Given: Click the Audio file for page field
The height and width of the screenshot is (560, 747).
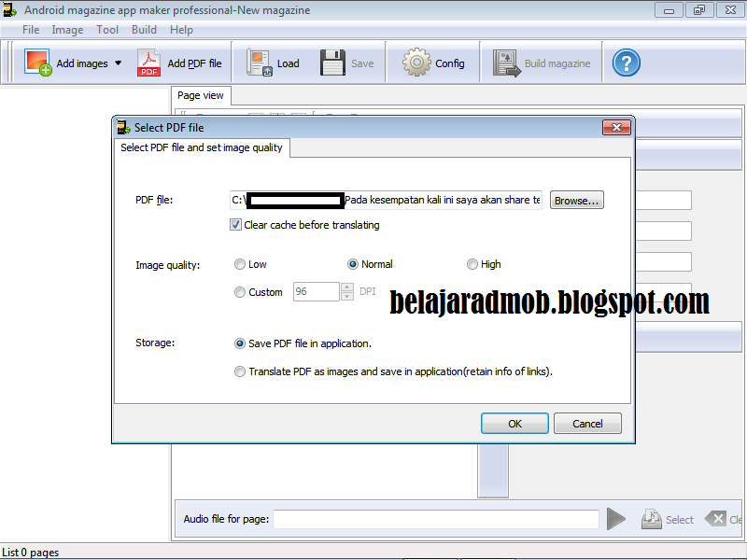Looking at the screenshot, I should click(436, 519).
